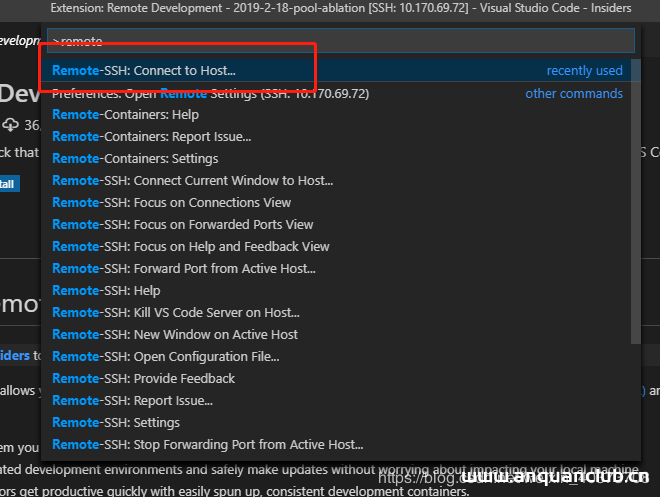Viewport: 660px width, 497px height.
Task: Click the command palette search input
Action: (x=341, y=40)
